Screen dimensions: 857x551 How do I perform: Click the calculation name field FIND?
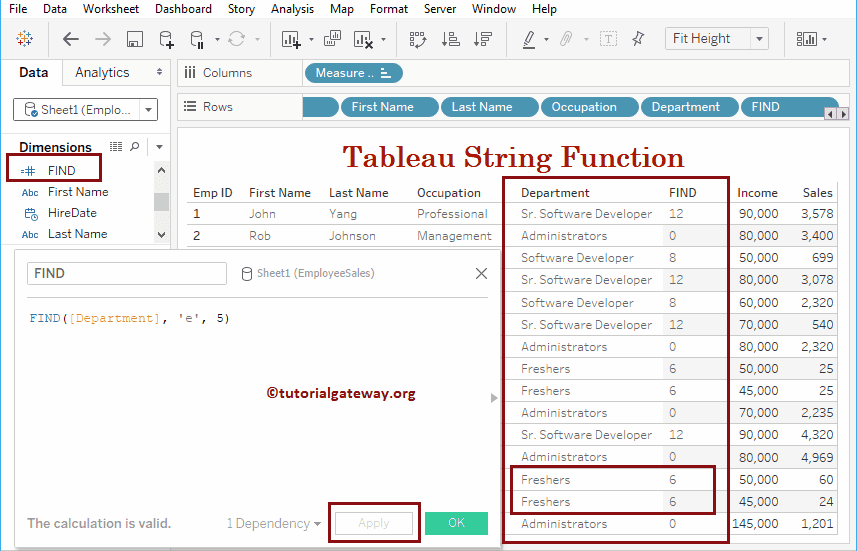point(127,273)
